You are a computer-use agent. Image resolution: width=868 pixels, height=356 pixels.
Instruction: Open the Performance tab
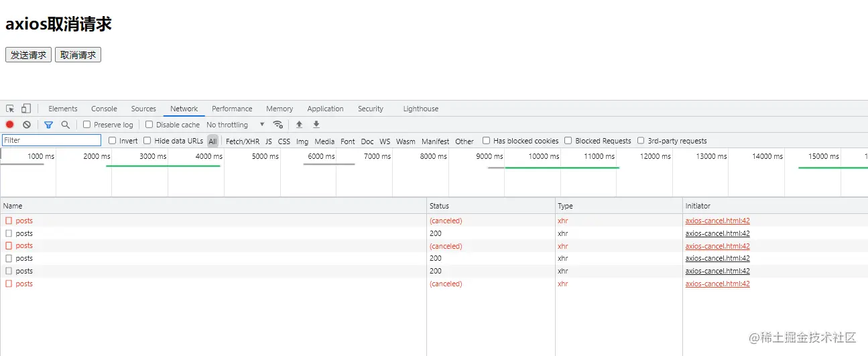tap(232, 109)
